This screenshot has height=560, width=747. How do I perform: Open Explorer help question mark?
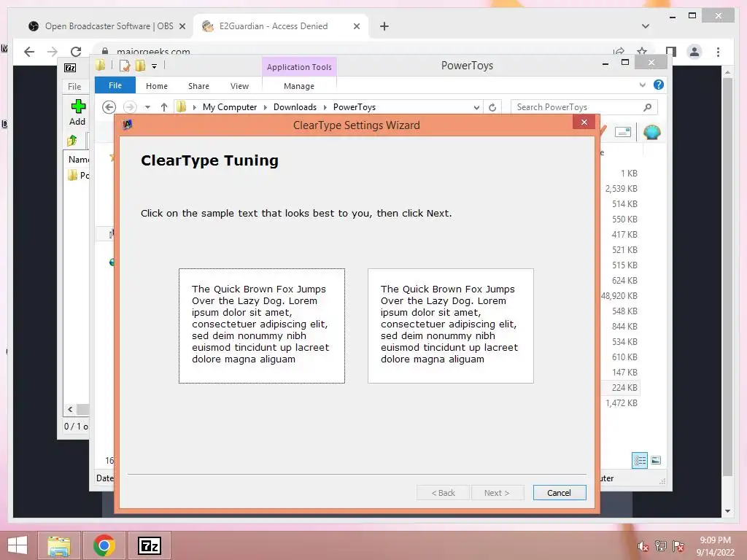coord(659,85)
